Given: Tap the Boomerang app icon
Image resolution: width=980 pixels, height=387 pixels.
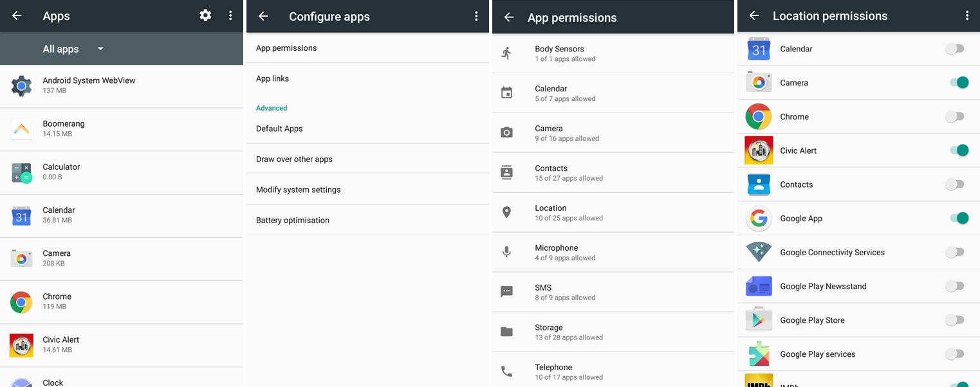Looking at the screenshot, I should click(x=21, y=129).
